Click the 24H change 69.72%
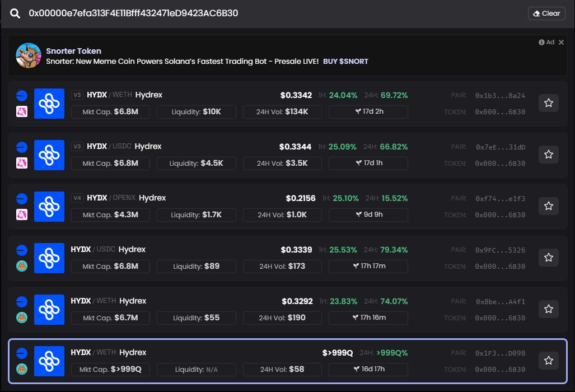Viewport: 575px width, 392px height. tap(394, 95)
